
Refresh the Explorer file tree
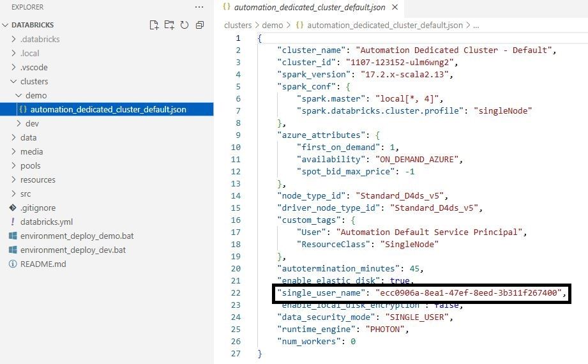pyautogui.click(x=184, y=25)
